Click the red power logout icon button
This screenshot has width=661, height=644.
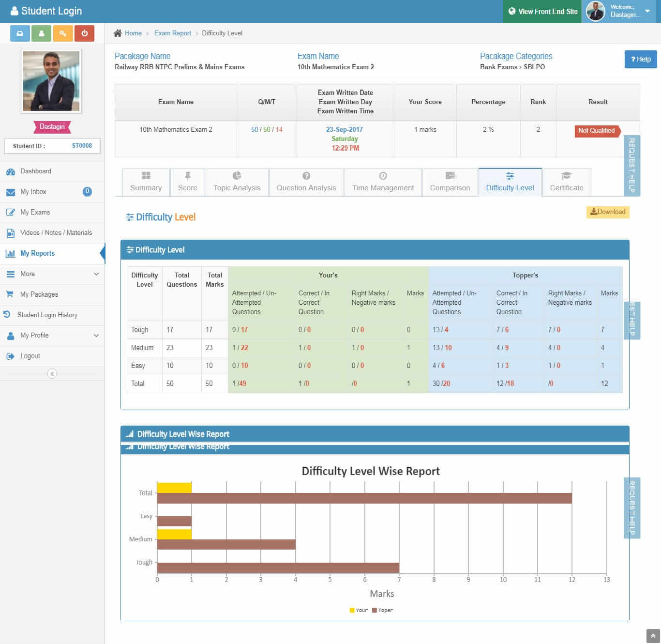(x=84, y=33)
